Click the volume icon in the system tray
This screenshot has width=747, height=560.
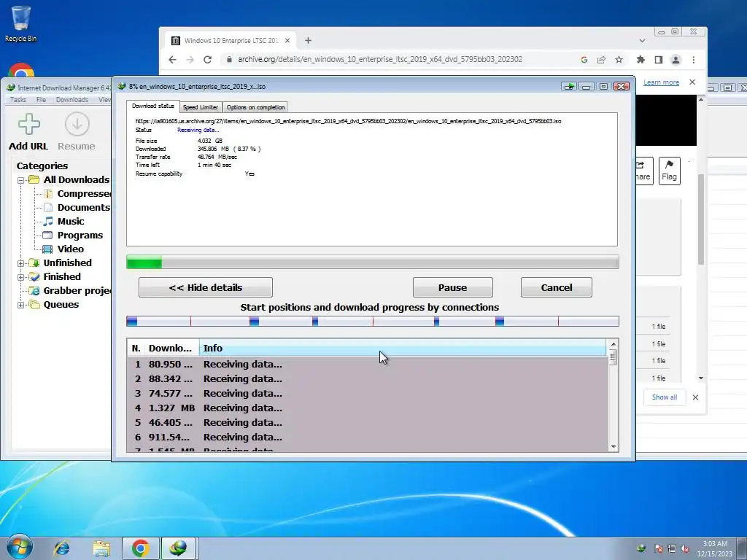point(685,548)
